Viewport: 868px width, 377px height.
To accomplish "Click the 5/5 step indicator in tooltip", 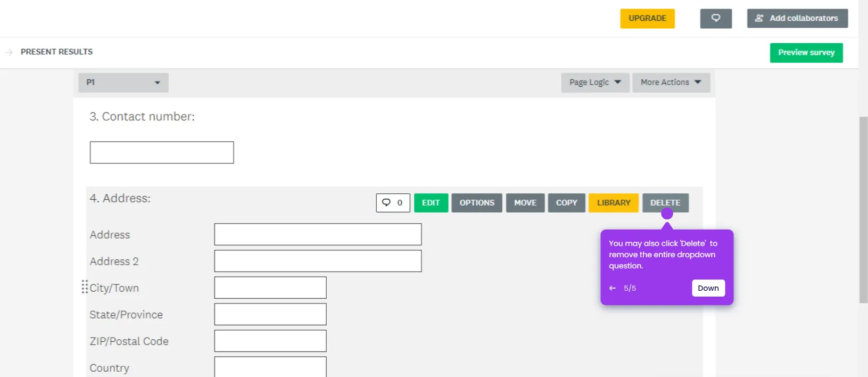I will (x=630, y=288).
